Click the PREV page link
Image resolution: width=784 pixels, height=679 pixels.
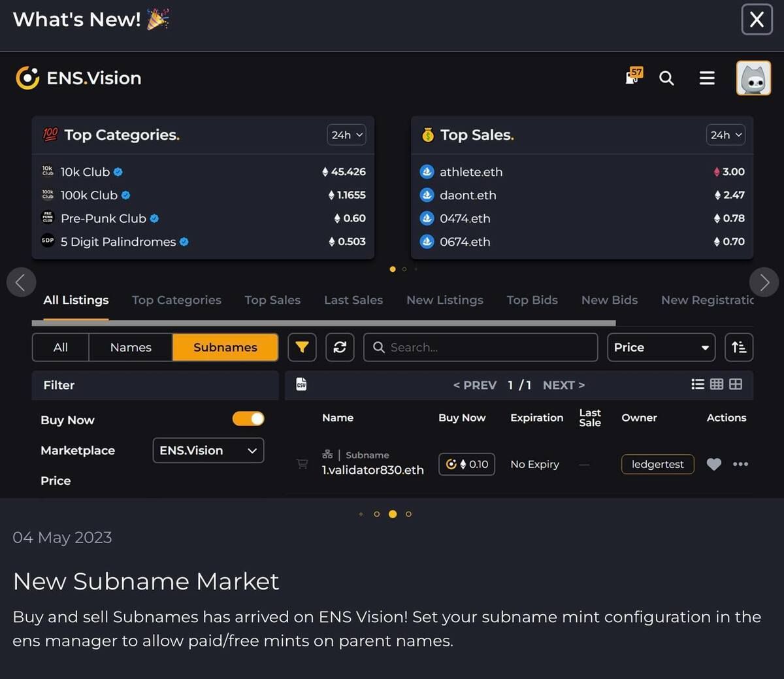(x=475, y=385)
